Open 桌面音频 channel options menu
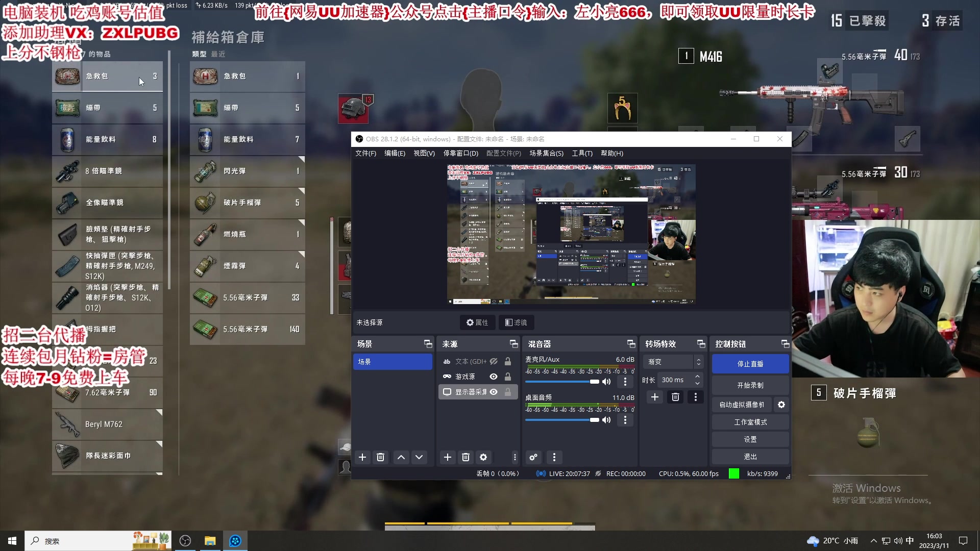This screenshot has width=980, height=551. coord(625,420)
